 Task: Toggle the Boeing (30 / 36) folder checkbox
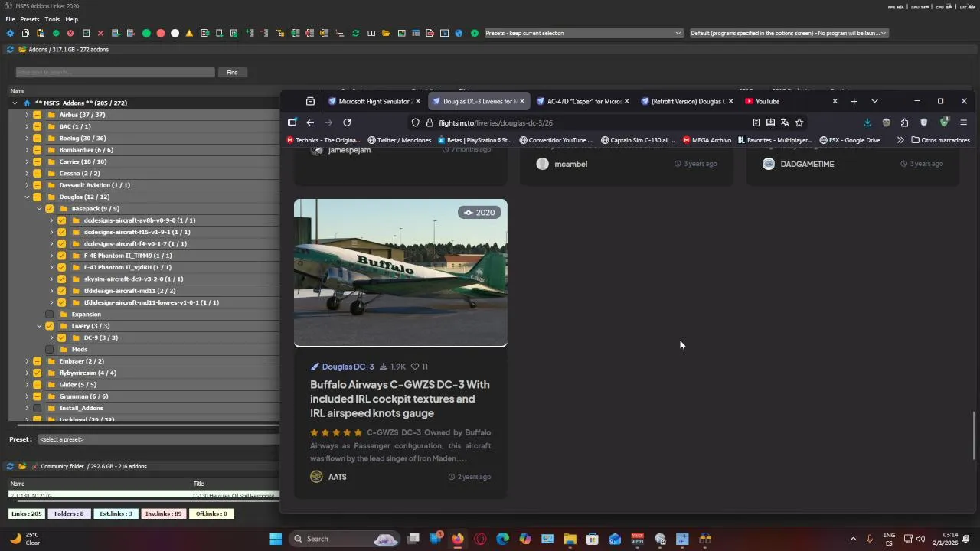click(x=37, y=139)
